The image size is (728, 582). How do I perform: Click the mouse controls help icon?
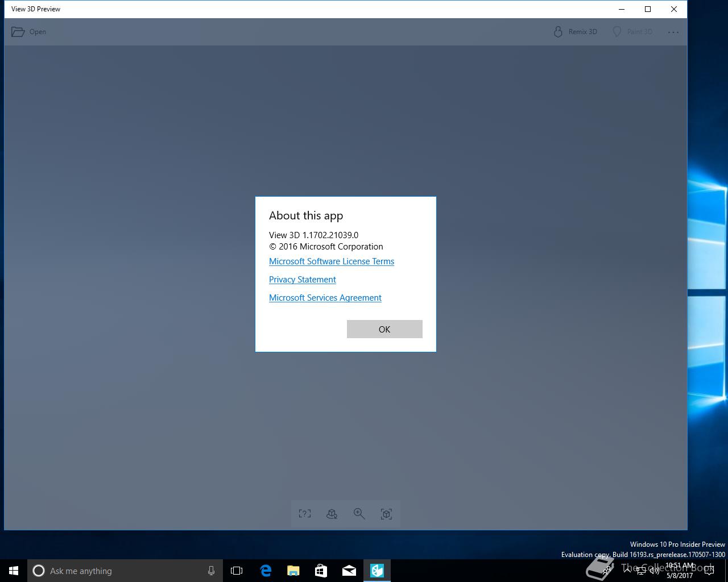(305, 514)
